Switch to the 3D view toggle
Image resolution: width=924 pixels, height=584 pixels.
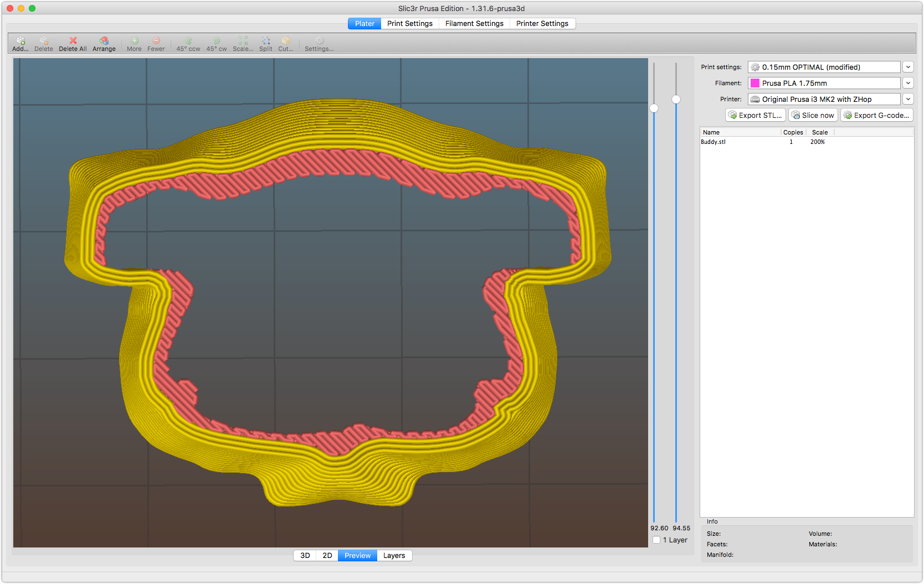click(x=305, y=555)
